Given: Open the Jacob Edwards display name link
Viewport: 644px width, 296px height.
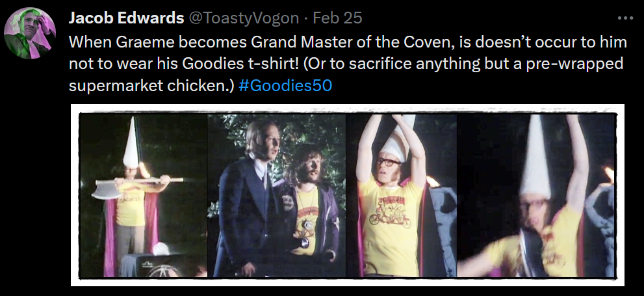Looking at the screenshot, I should pos(126,18).
